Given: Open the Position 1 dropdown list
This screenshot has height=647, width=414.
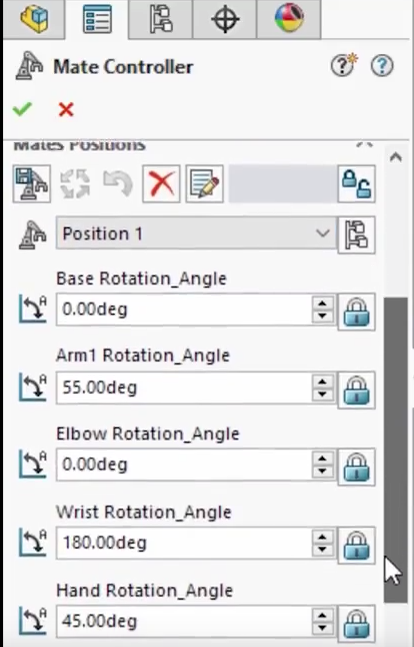Looking at the screenshot, I should click(x=196, y=234).
